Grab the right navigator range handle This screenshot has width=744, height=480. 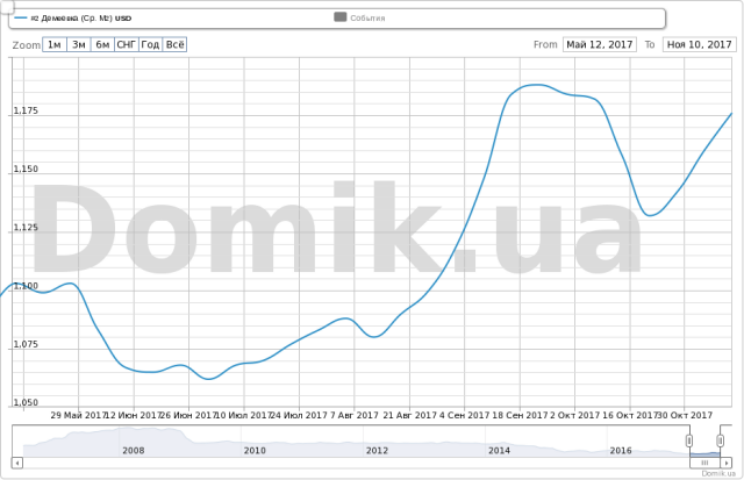point(720,441)
